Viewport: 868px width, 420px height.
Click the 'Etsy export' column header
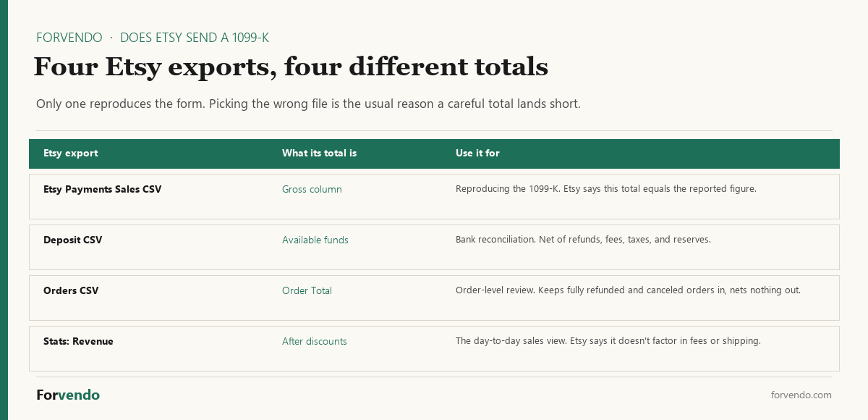click(x=70, y=153)
